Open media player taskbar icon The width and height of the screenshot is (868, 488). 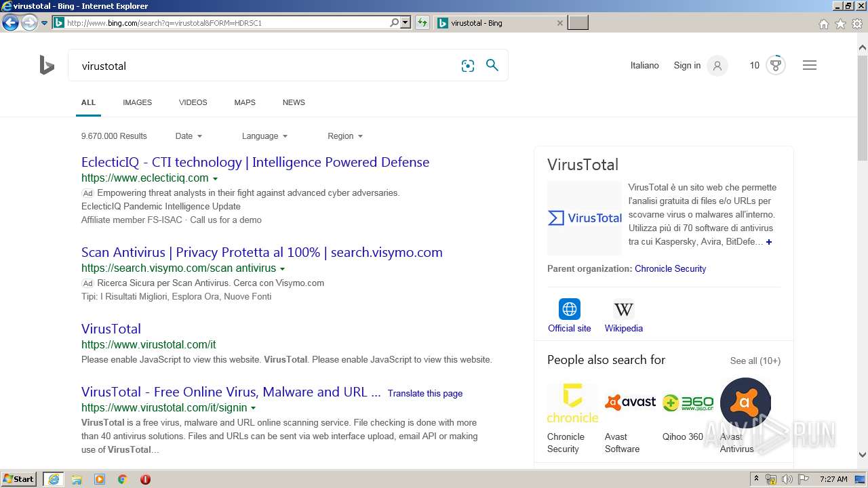pyautogui.click(x=100, y=479)
